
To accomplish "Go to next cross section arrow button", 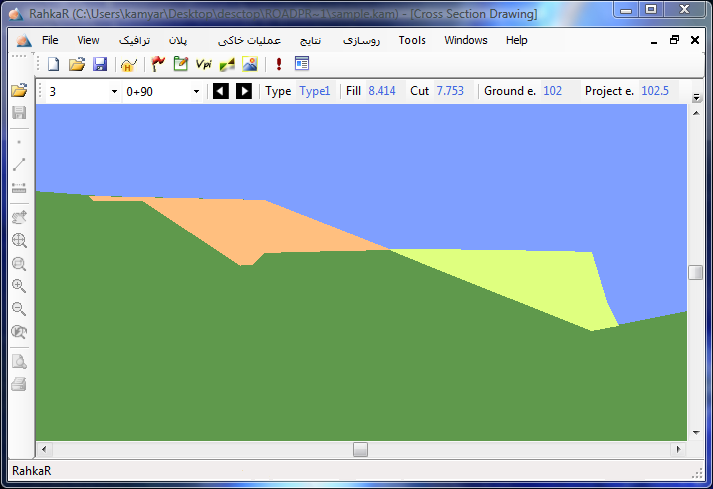I will (244, 91).
